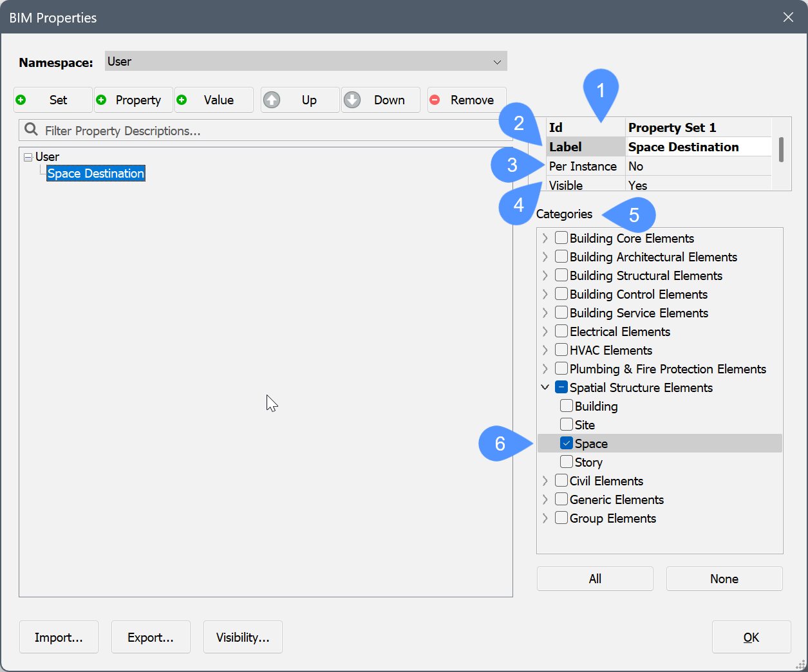
Task: Remove the selected property set
Action: [467, 100]
